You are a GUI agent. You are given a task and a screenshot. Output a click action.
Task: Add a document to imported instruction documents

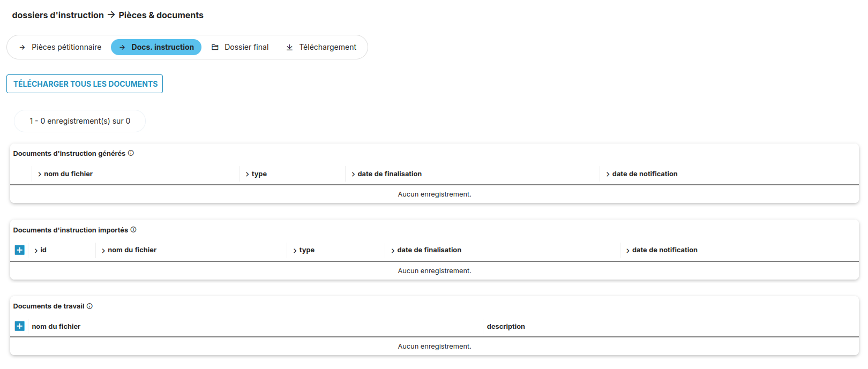[20, 250]
